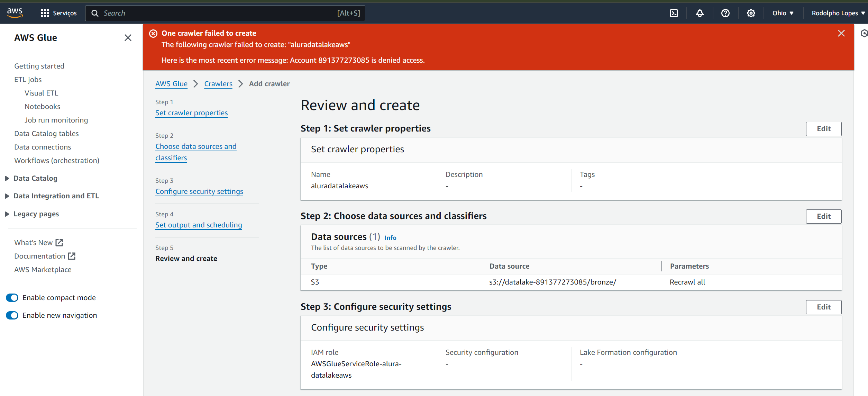This screenshot has height=396, width=868.
Task: Open Workflows (orchestration) in sidebar
Action: (57, 161)
